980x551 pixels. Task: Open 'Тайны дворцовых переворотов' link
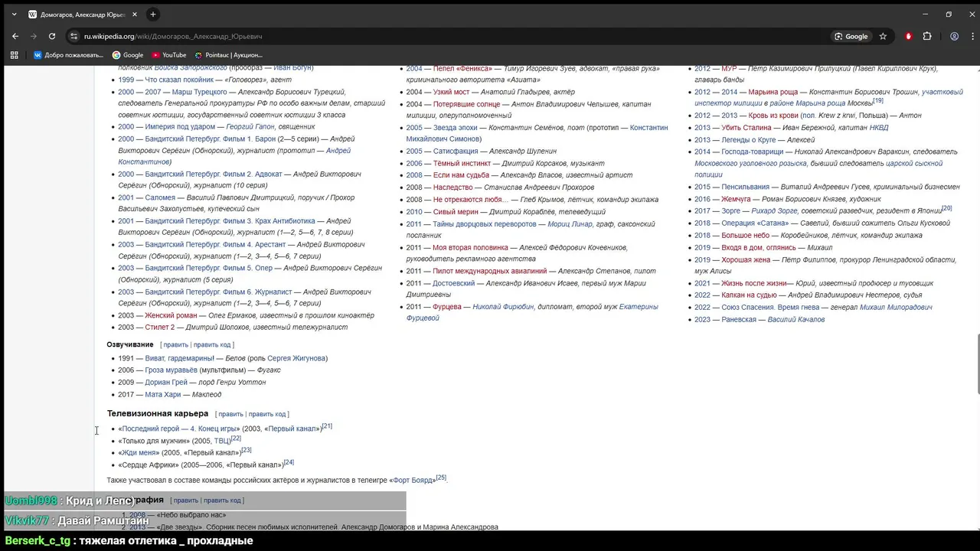(485, 224)
